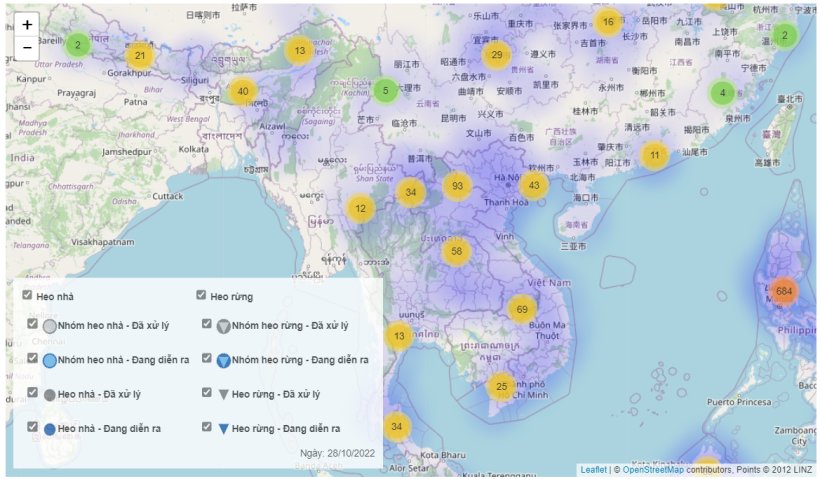
Task: Click the green cluster marker labeled 5
Action: pos(386,91)
